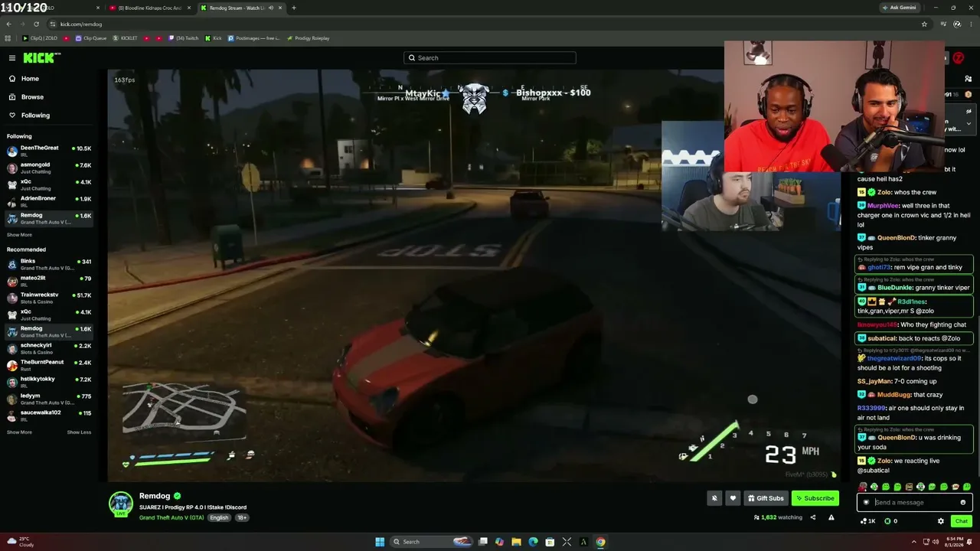The width and height of the screenshot is (980, 551).
Task: Expand Recommended list with Show More
Action: (20, 432)
